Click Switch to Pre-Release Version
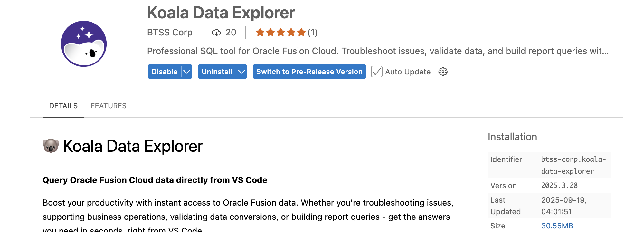Viewport: 644px width, 232px height. click(309, 72)
